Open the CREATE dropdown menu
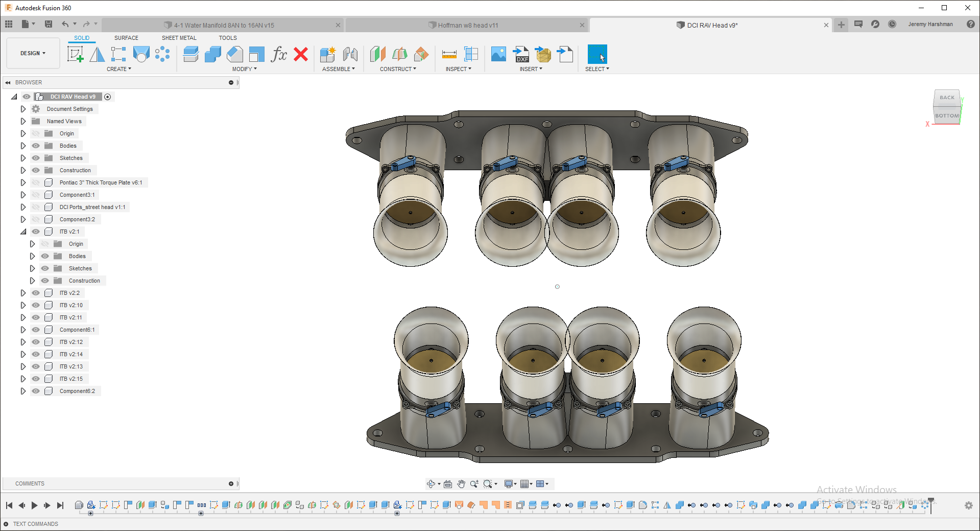 point(119,69)
